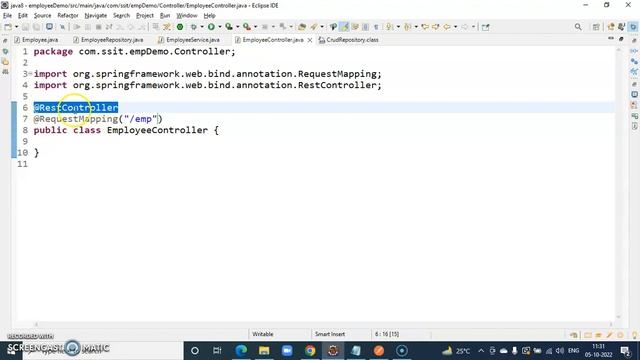This screenshot has height=360, width=640.
Task: Click the Back navigation arrow icon
Action: pyautogui.click(x=447, y=27)
